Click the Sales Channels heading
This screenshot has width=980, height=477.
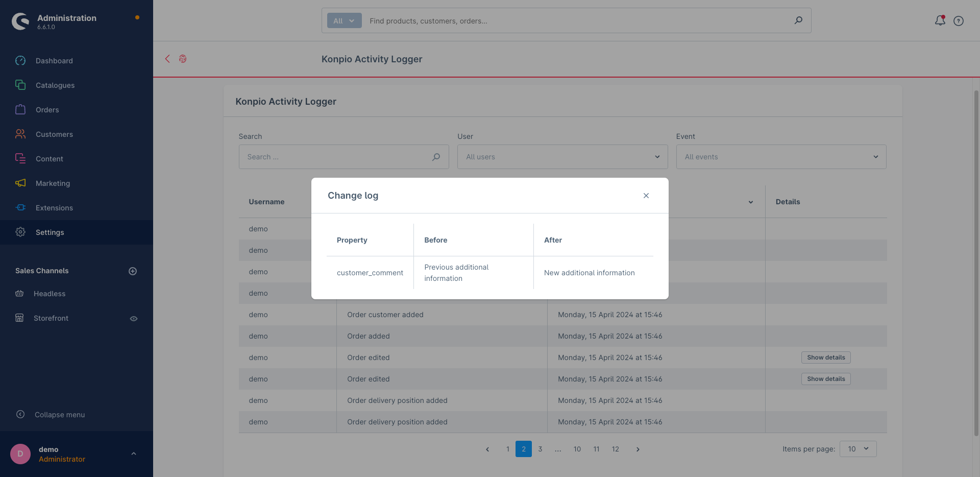pyautogui.click(x=42, y=271)
